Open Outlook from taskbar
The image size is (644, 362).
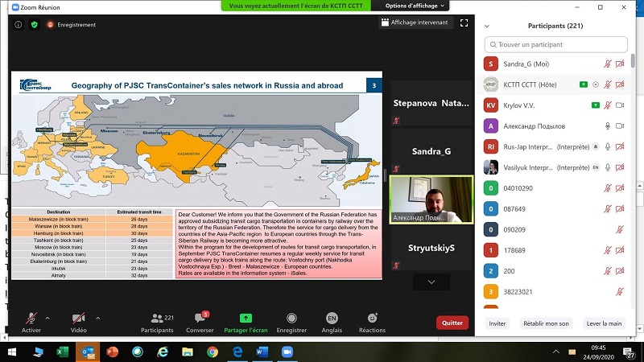[x=88, y=352]
